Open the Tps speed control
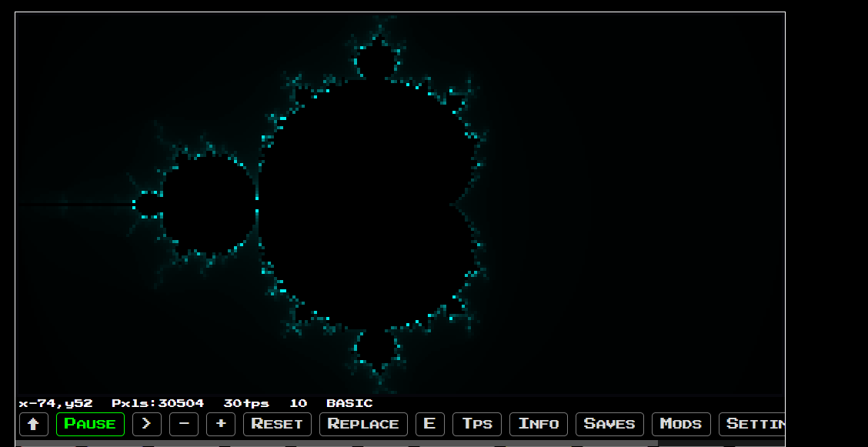The height and width of the screenshot is (447, 868). coord(476,424)
